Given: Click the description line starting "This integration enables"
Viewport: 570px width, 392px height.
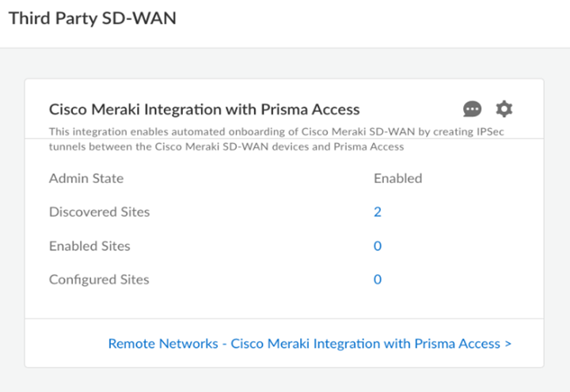Looking at the screenshot, I should (237, 131).
